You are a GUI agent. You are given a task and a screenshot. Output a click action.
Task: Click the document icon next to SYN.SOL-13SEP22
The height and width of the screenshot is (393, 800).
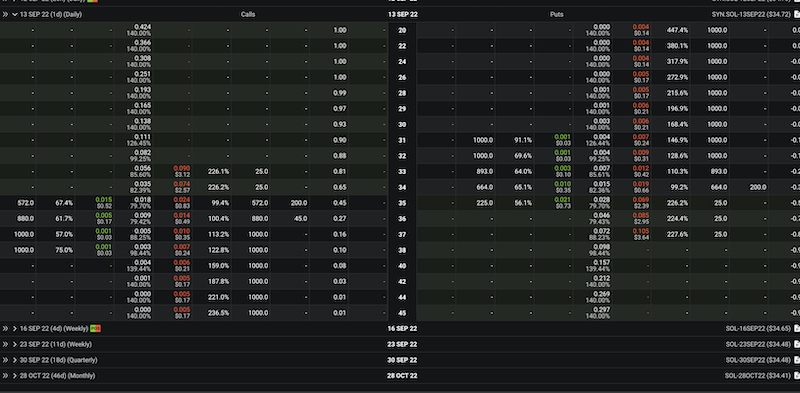(797, 15)
